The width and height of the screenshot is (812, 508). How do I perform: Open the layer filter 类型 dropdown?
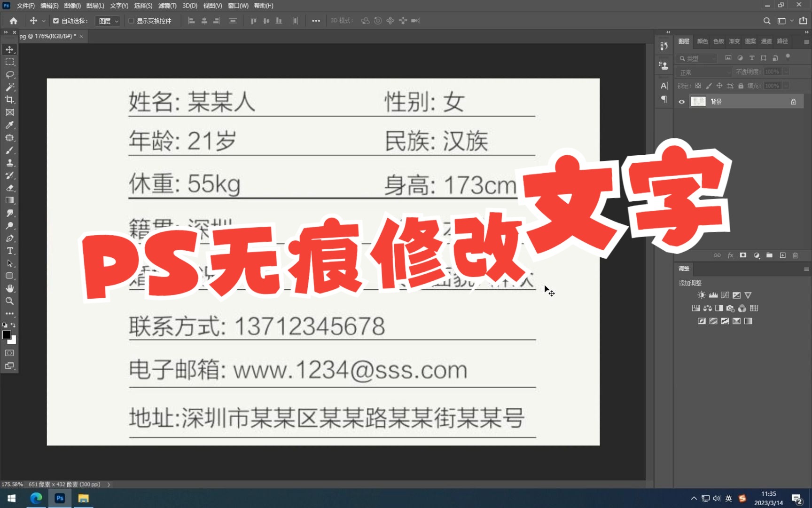pos(697,58)
